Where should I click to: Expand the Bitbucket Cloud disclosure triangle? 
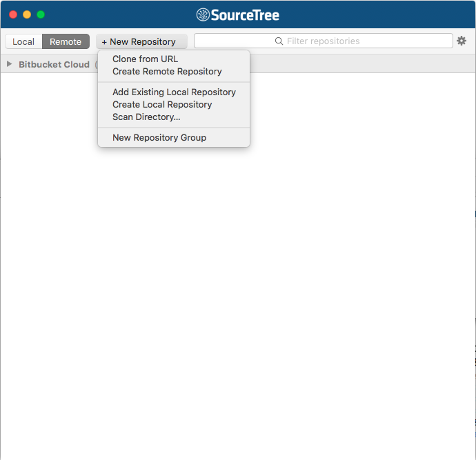pyautogui.click(x=9, y=64)
